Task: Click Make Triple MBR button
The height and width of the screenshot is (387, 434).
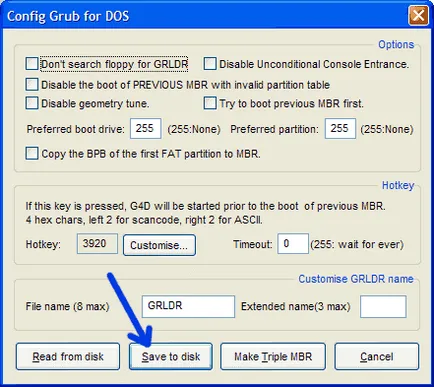Action: (273, 357)
